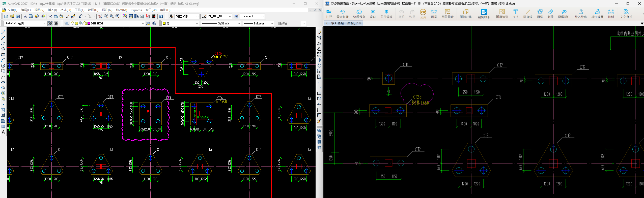Toggle freeze sun icon for DIM_MODI layer
Viewport: 644px width, 198px height.
(x=77, y=23)
